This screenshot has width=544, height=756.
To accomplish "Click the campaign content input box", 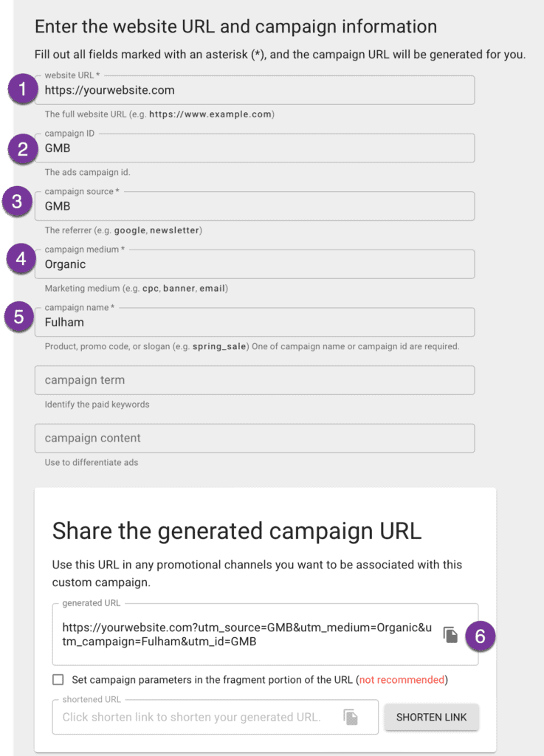I will tap(255, 438).
